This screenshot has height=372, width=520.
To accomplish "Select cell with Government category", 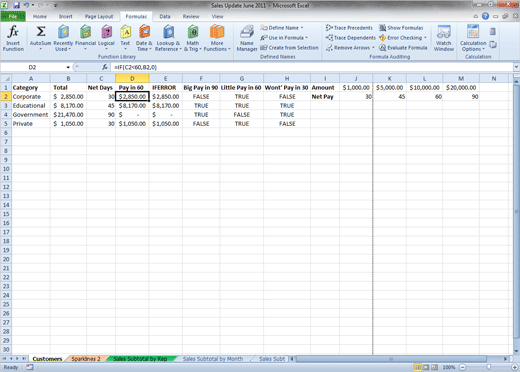I will [30, 115].
